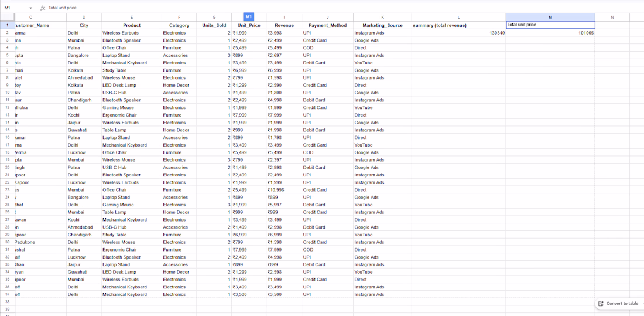Click the cell with value 101065
644x316 pixels.
pos(550,32)
